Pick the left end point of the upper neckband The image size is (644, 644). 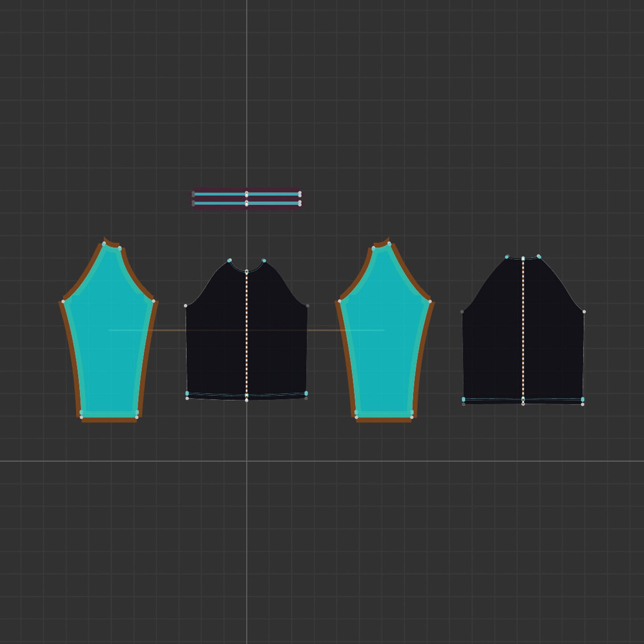tap(193, 194)
